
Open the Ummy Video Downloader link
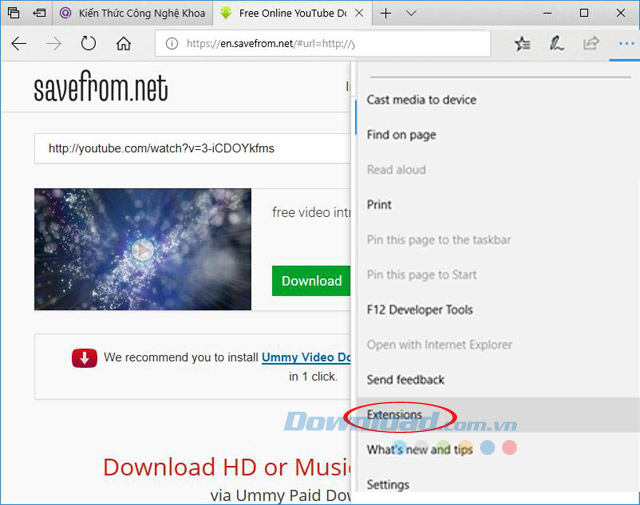tap(306, 357)
